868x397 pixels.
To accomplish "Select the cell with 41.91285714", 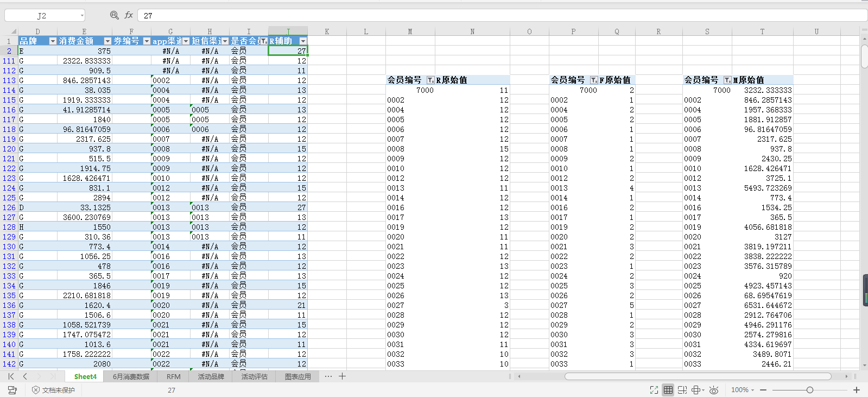I will (85, 110).
